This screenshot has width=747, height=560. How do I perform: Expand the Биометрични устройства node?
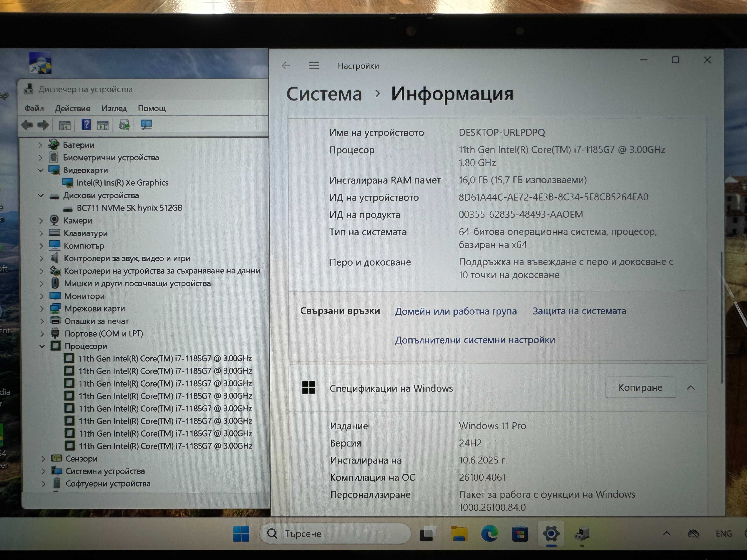click(x=41, y=158)
